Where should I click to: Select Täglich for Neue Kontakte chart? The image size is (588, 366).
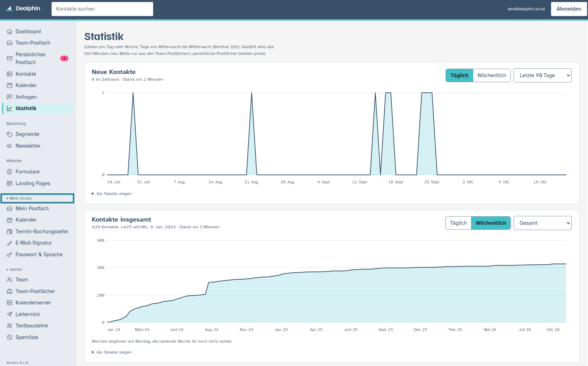pos(459,75)
